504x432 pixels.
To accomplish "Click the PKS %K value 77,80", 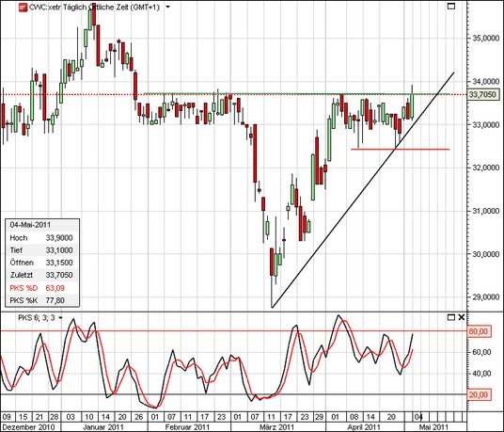I will (x=55, y=300).
